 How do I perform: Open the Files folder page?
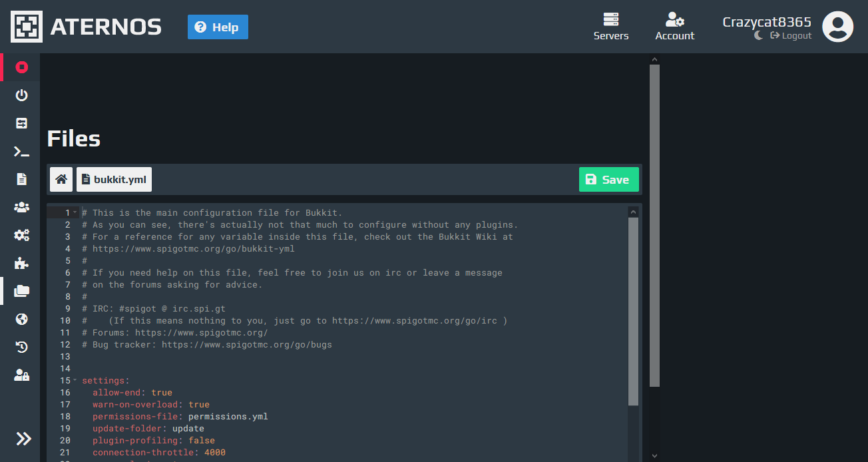coord(22,291)
